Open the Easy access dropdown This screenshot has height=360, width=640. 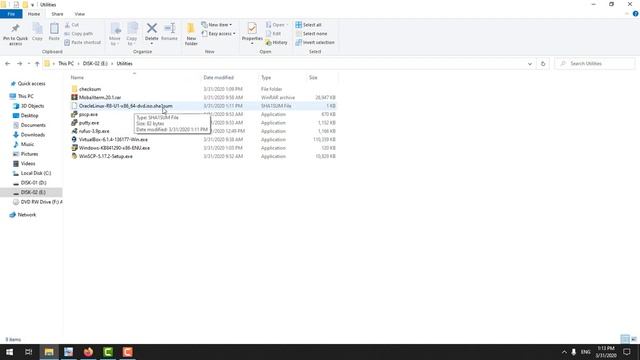(x=218, y=33)
